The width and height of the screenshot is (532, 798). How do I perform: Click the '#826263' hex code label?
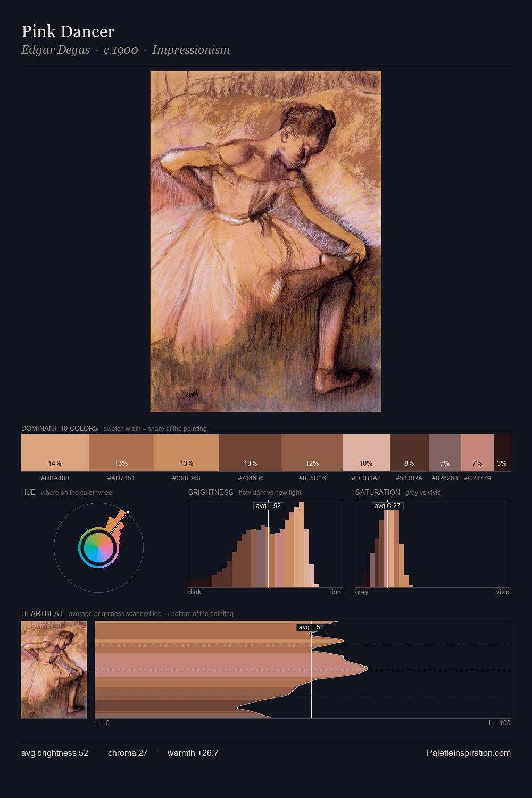point(445,478)
